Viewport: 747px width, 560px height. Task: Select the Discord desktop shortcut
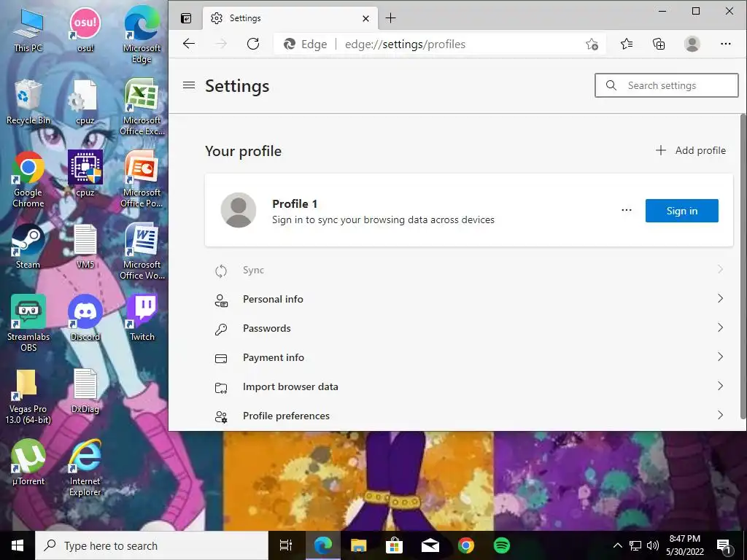(x=85, y=318)
